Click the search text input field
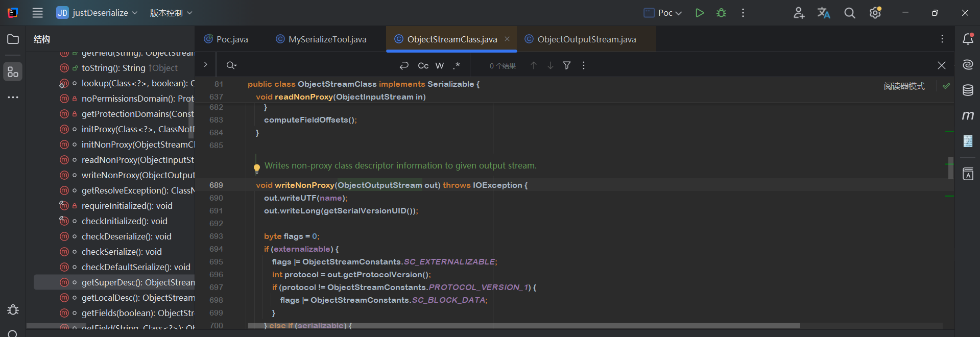The height and width of the screenshot is (337, 980). pyautogui.click(x=317, y=65)
